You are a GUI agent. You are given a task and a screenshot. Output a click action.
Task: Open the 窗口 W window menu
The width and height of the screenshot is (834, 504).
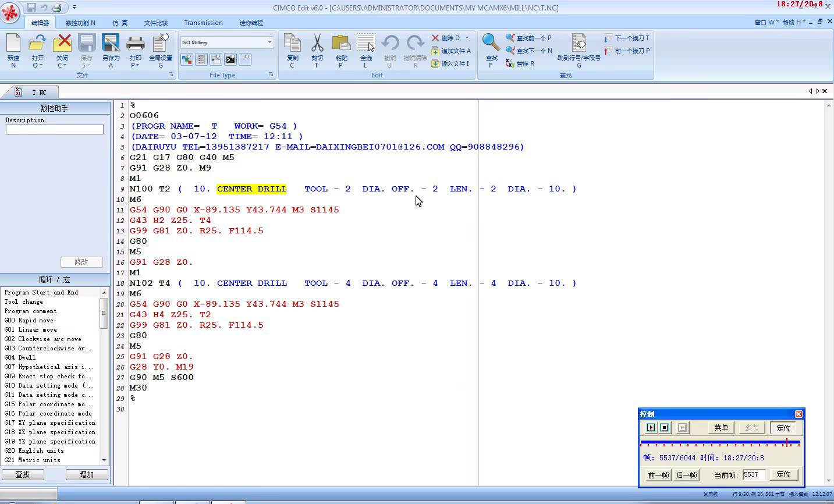point(766,22)
